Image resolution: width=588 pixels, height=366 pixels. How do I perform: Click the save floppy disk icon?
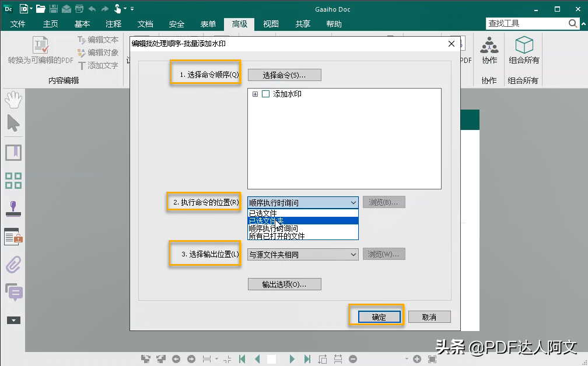coord(53,9)
